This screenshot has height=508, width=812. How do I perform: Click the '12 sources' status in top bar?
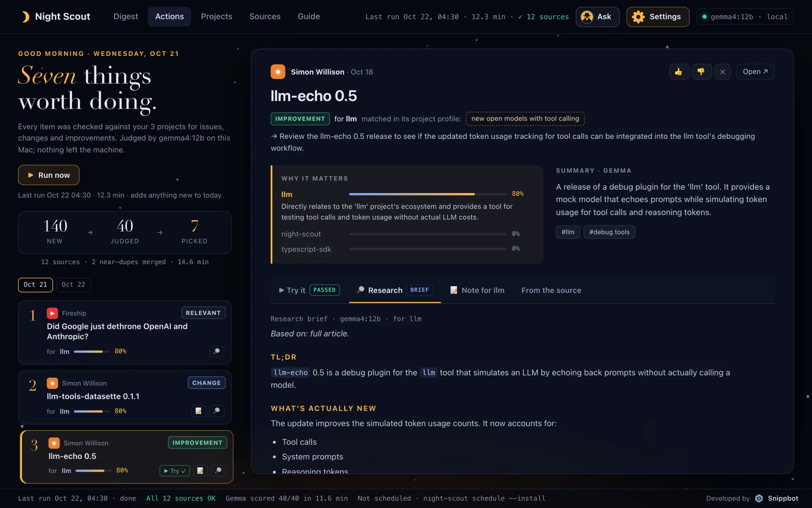tap(543, 17)
